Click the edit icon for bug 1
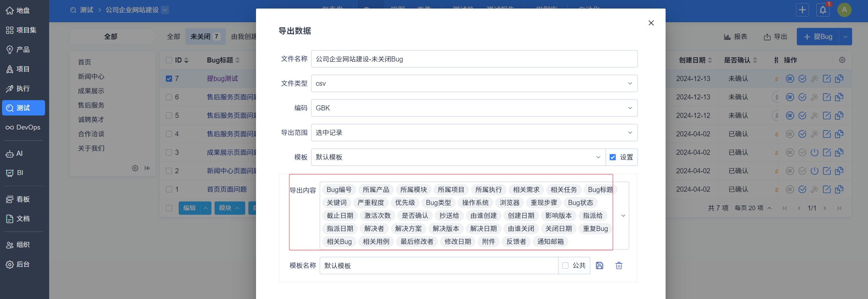Viewport: 868px width, 299px height. click(x=827, y=189)
